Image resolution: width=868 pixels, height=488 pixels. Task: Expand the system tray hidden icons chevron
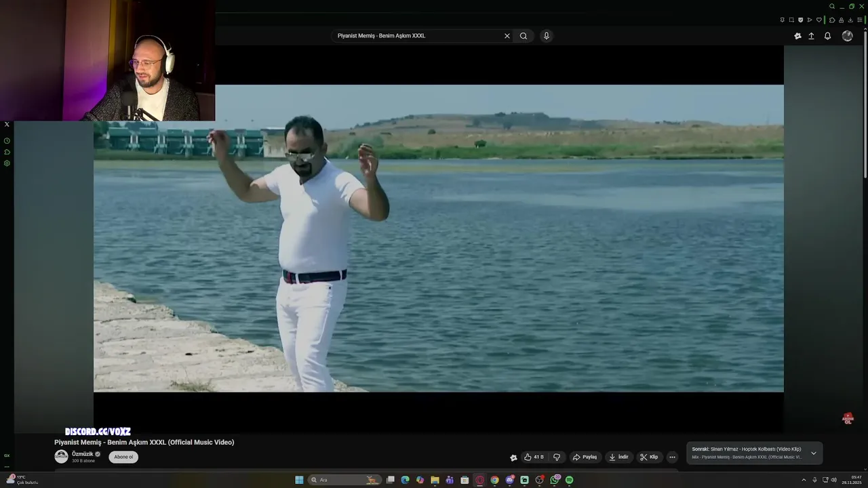pos(804,480)
